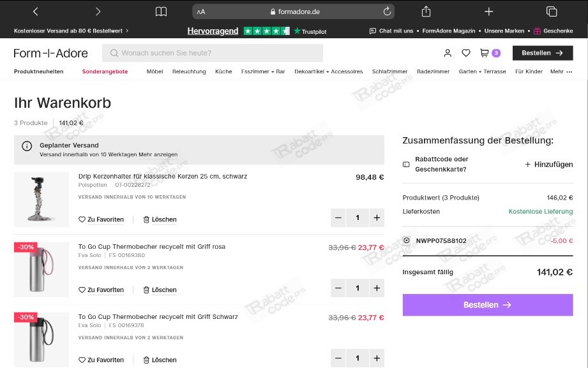Increase Schwarz Thermobecher quantity
Viewport: 588px width, 368px height.
tap(377, 358)
